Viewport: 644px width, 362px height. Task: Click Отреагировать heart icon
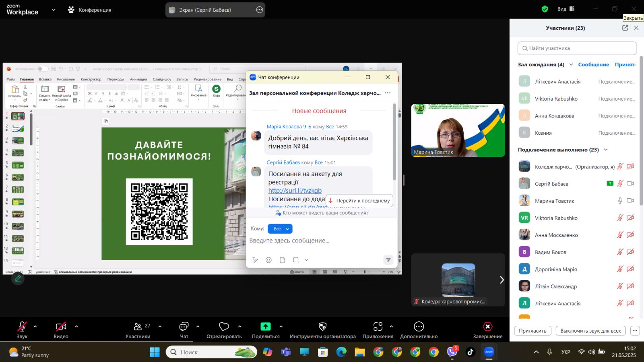click(224, 327)
